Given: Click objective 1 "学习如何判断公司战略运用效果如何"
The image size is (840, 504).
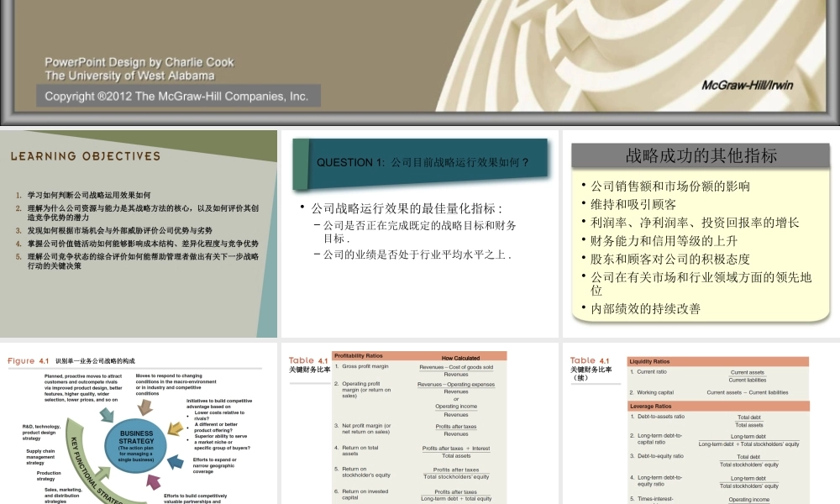Looking at the screenshot, I should (x=89, y=195).
